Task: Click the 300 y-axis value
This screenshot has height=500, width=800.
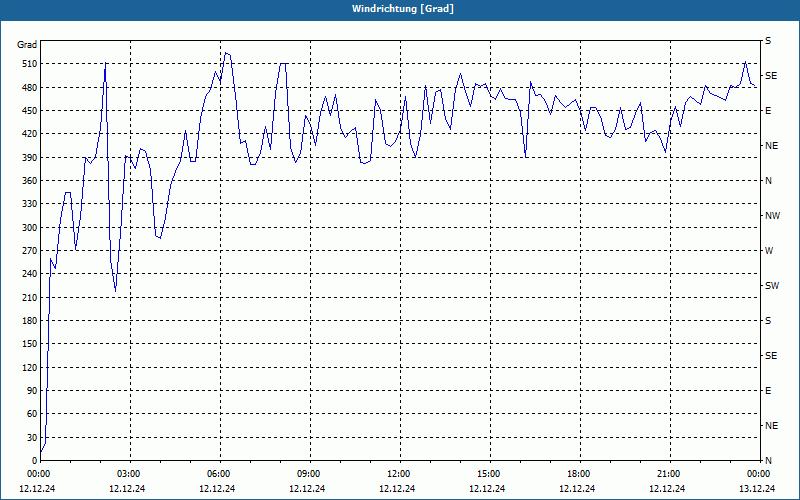Action: click(30, 228)
